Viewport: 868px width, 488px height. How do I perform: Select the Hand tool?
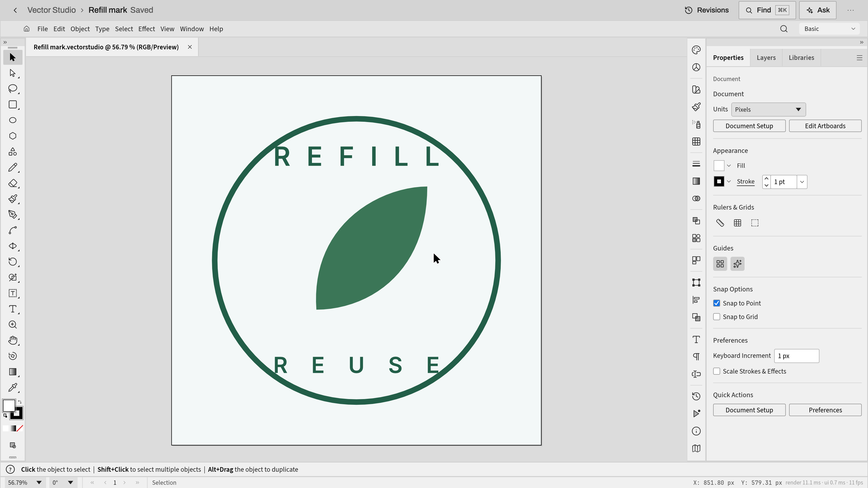pyautogui.click(x=12, y=340)
